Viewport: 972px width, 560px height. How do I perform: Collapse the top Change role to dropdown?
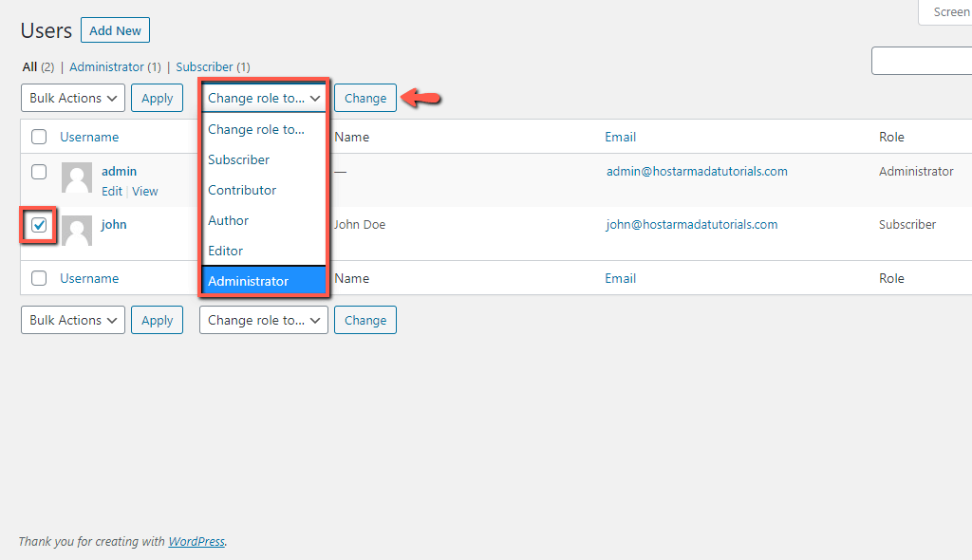[x=264, y=98]
